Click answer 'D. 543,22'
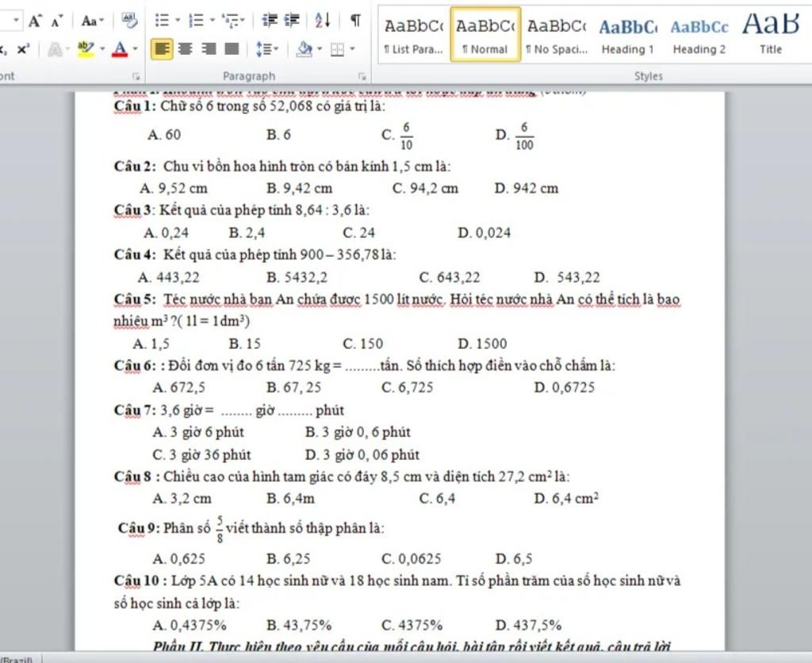The height and width of the screenshot is (663, 812). pyautogui.click(x=567, y=278)
